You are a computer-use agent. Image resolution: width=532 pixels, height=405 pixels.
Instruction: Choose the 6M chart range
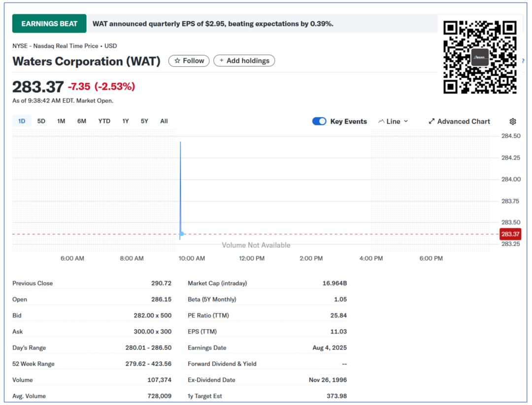(82, 121)
